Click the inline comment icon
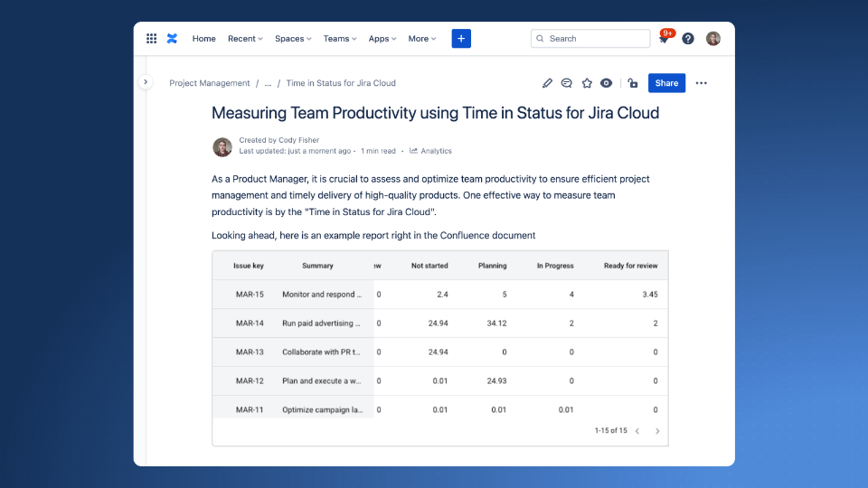868x488 pixels. [x=566, y=83]
